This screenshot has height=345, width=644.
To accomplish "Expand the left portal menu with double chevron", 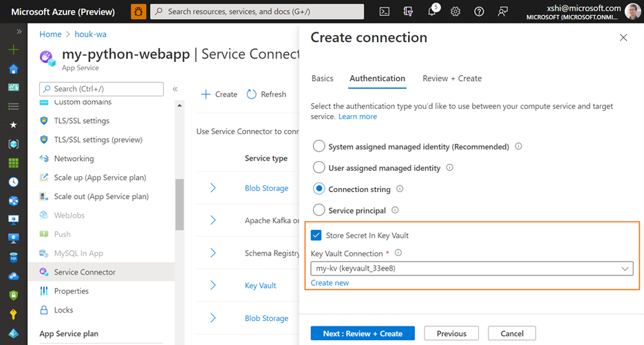I will [x=19, y=31].
